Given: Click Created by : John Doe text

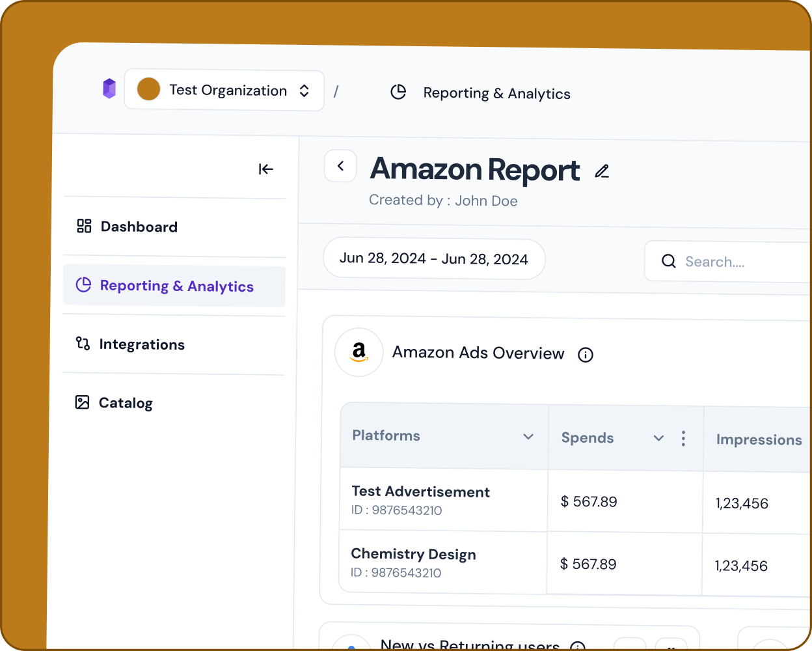Looking at the screenshot, I should coord(443,201).
